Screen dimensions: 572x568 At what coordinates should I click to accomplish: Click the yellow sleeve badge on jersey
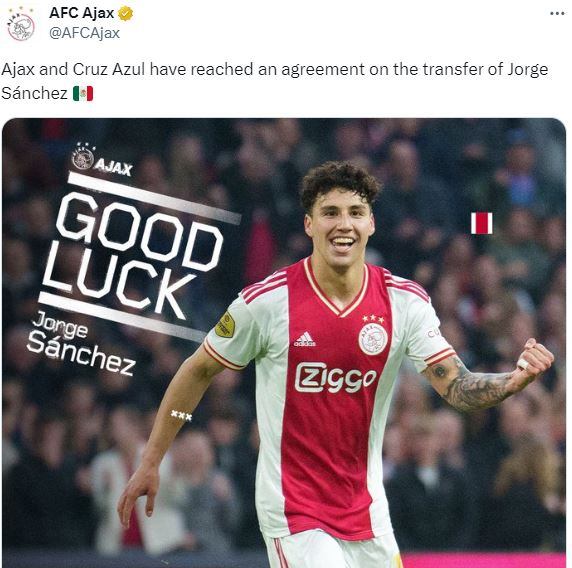tap(225, 324)
